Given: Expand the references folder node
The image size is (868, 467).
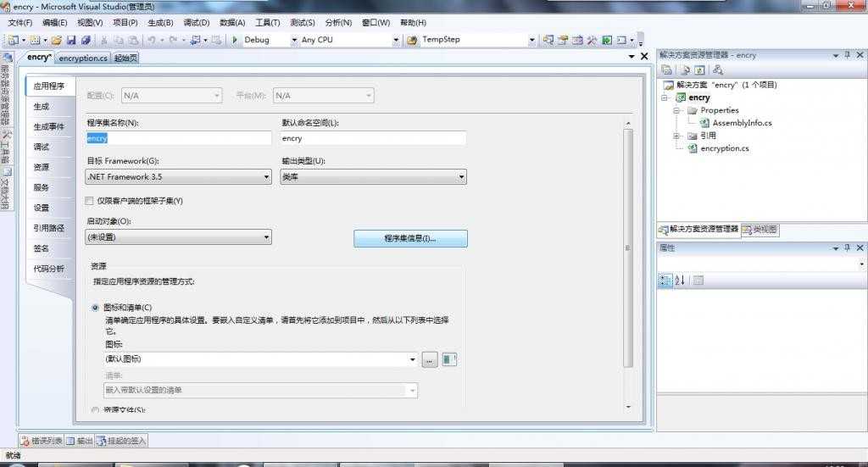Looking at the screenshot, I should [676, 136].
